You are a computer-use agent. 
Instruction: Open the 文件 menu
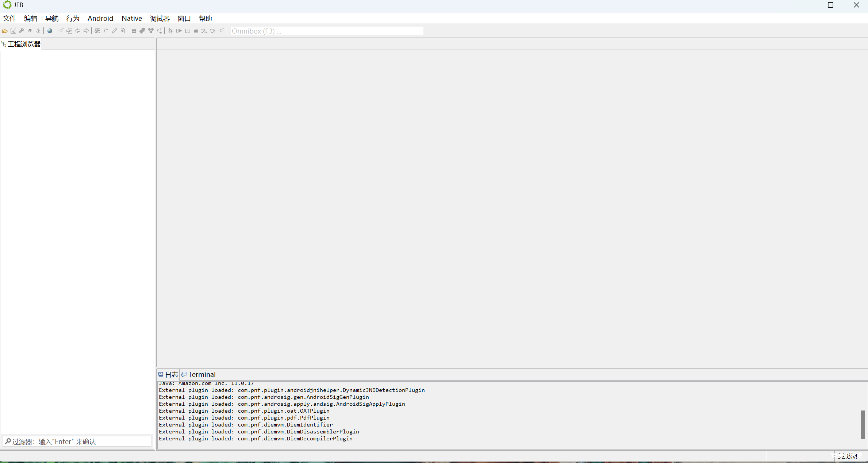point(9,18)
